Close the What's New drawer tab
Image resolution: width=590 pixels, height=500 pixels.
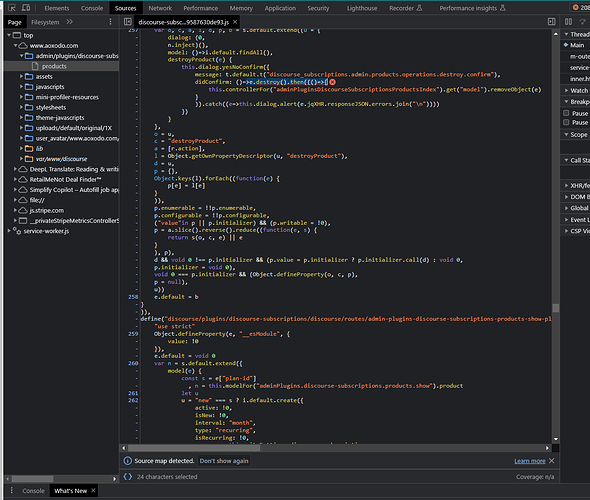point(93,490)
